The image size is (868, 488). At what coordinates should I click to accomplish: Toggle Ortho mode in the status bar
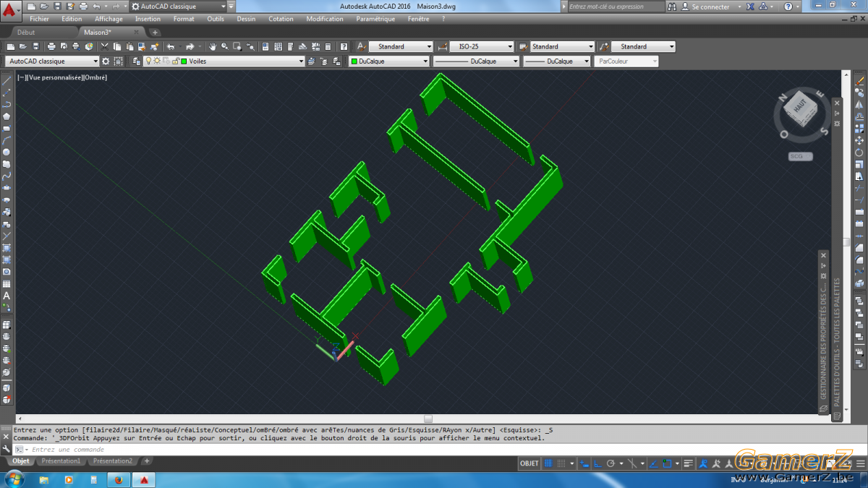point(597,463)
